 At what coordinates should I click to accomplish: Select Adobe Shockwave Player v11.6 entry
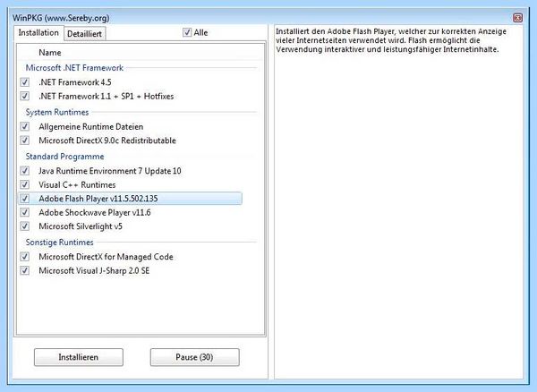95,213
